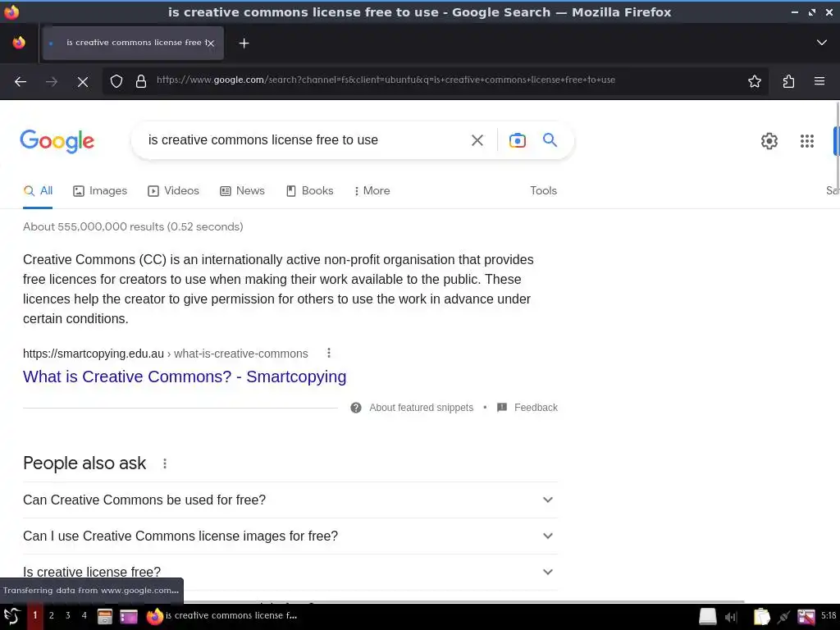The image size is (840, 630).
Task: Focus Firefox window from taskbar entry
Action: (221, 616)
